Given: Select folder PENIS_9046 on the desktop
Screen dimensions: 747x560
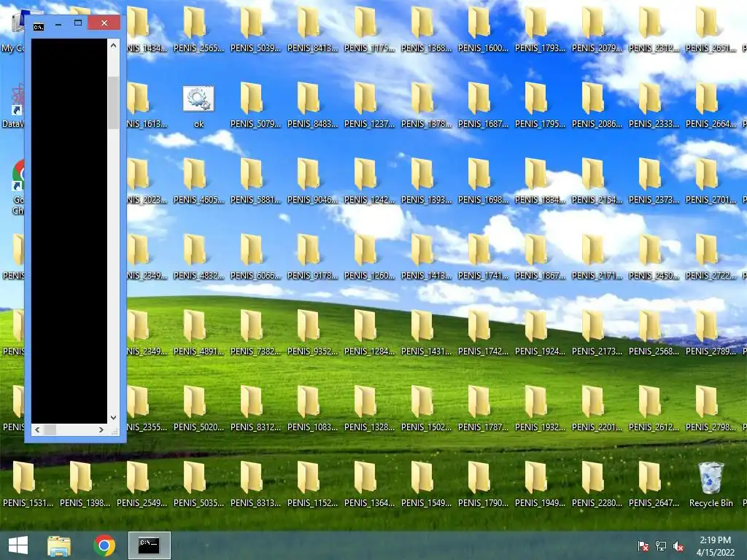Looking at the screenshot, I should (312, 181).
